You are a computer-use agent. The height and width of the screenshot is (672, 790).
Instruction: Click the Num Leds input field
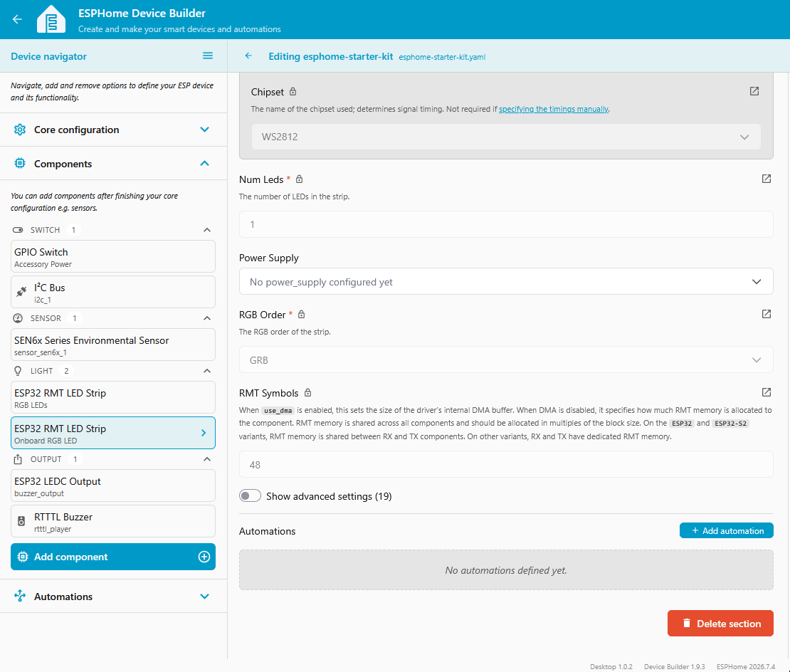tap(506, 224)
